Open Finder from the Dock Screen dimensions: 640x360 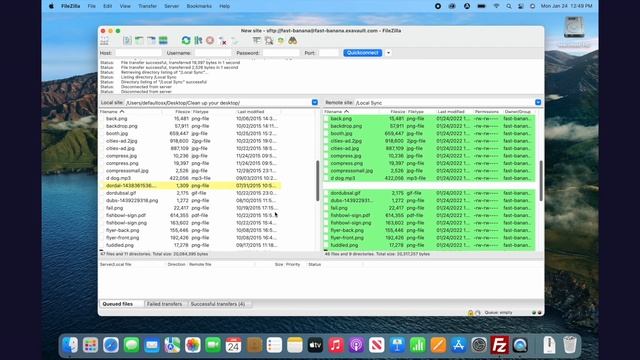tap(70, 345)
